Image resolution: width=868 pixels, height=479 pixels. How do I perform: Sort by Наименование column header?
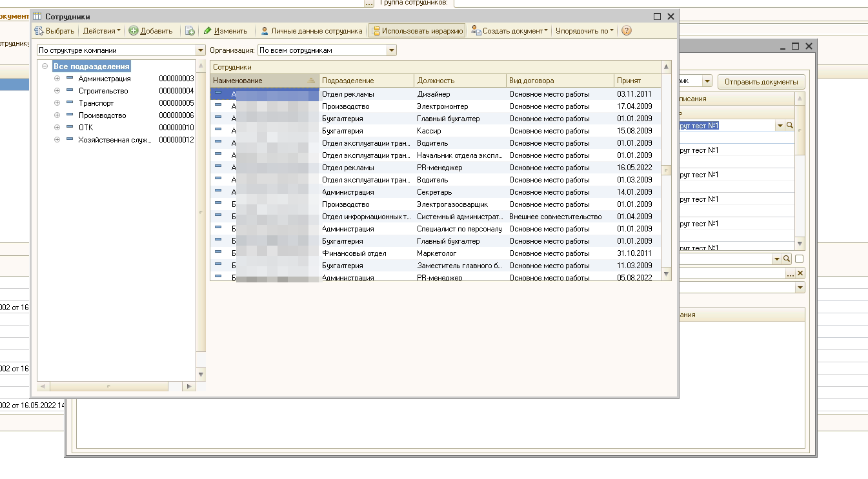(x=265, y=81)
